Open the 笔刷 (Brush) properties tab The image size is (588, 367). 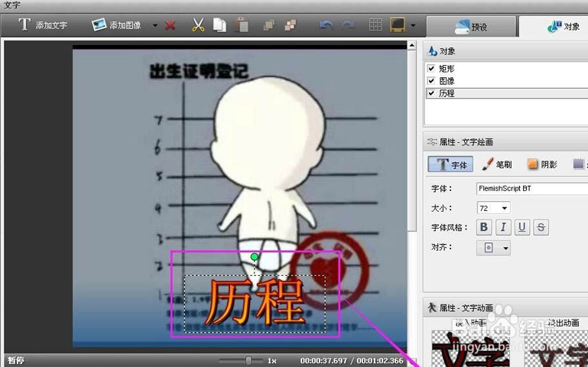[x=496, y=164]
